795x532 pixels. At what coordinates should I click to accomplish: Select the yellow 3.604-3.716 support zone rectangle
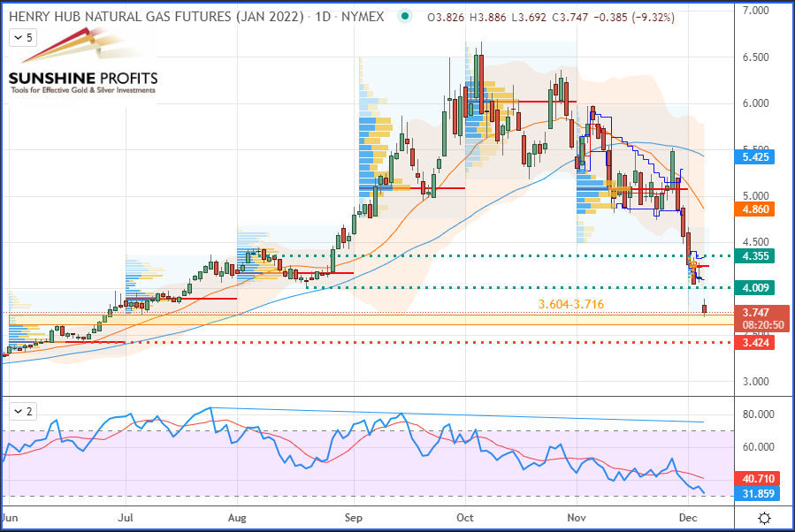371,319
